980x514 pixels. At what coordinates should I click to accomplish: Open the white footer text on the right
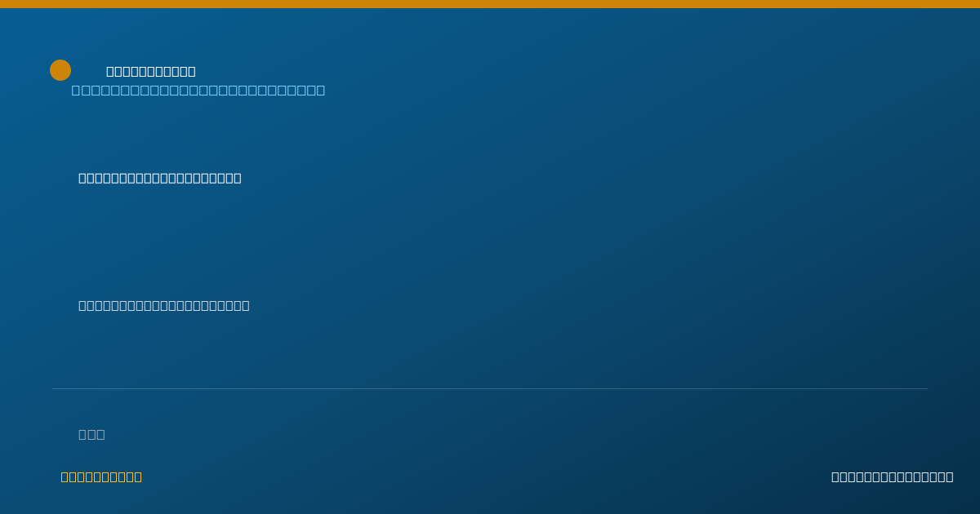(x=892, y=476)
